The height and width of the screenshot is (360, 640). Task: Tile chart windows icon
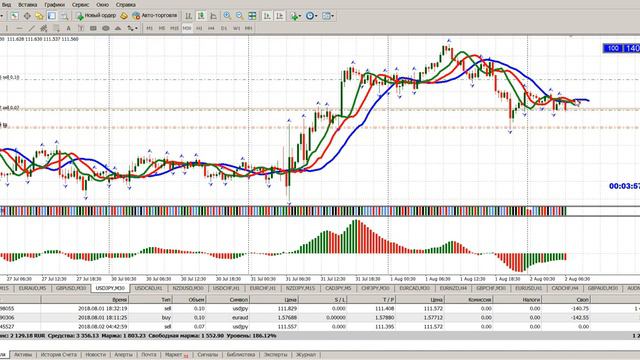pos(252,16)
